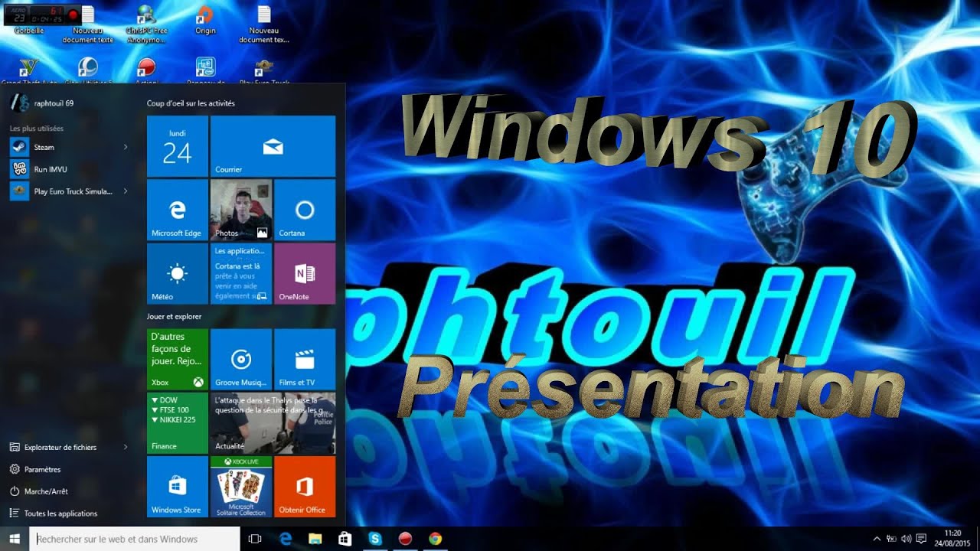Open the Photos live tile

tap(240, 210)
